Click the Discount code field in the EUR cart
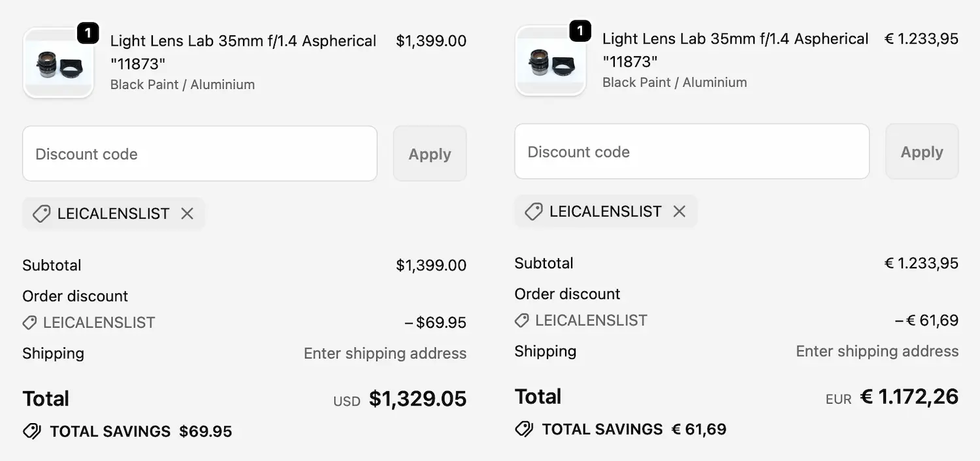This screenshot has width=980, height=461. [x=692, y=151]
